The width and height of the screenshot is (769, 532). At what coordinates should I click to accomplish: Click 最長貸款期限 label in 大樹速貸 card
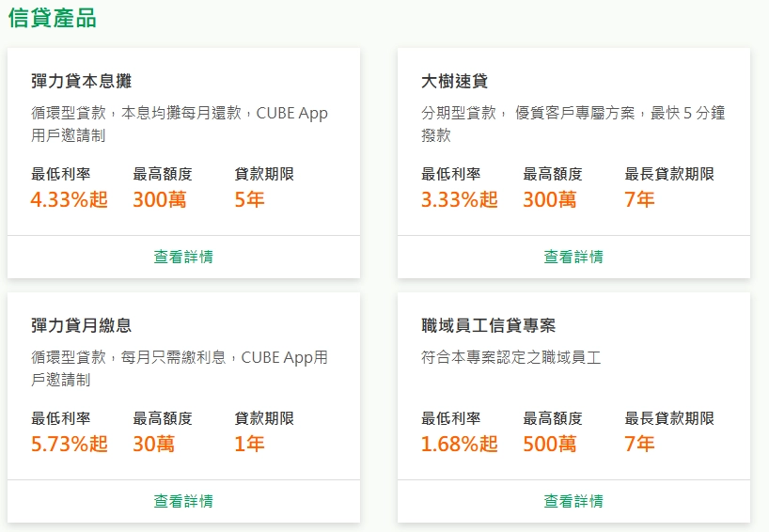click(x=669, y=174)
